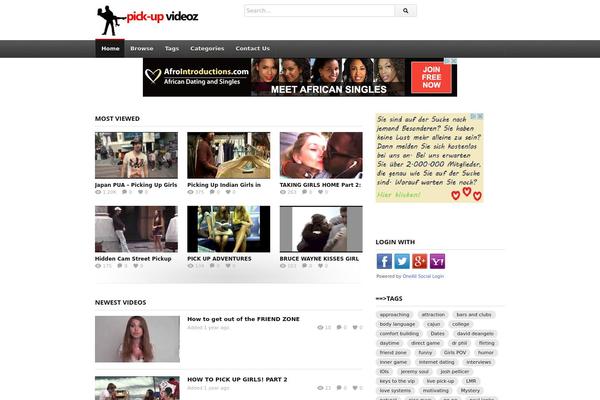Click How to get out of the FRIEND ZONE title
The height and width of the screenshot is (400, 600).
[243, 319]
